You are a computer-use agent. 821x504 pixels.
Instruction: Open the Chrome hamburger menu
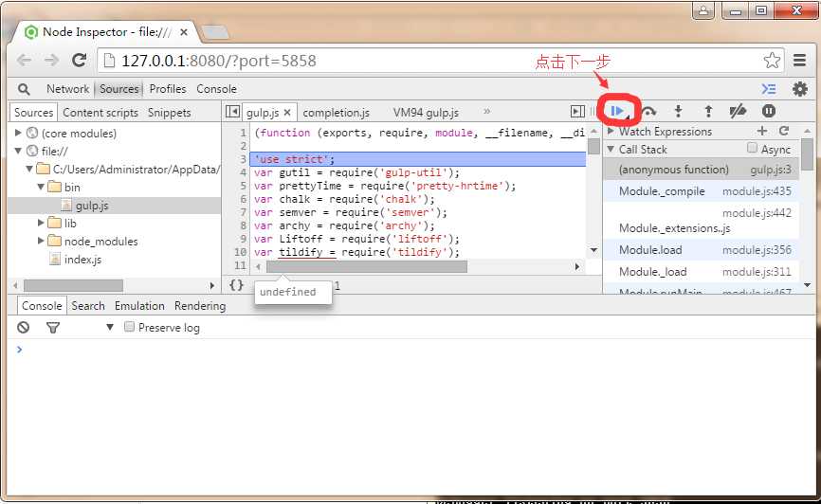click(799, 61)
